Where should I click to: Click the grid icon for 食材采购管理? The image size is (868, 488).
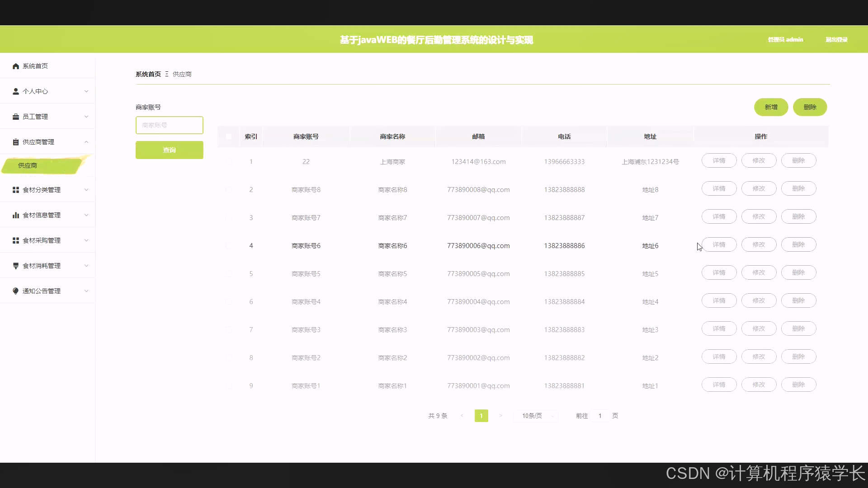tap(16, 240)
